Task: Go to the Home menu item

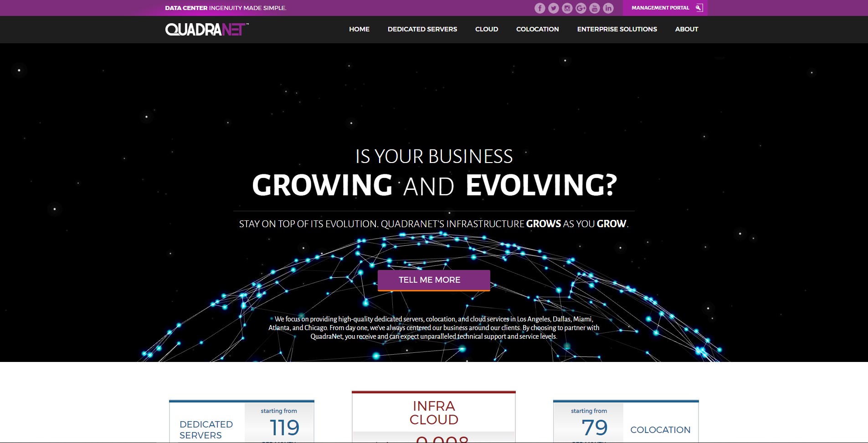Action: [360, 29]
